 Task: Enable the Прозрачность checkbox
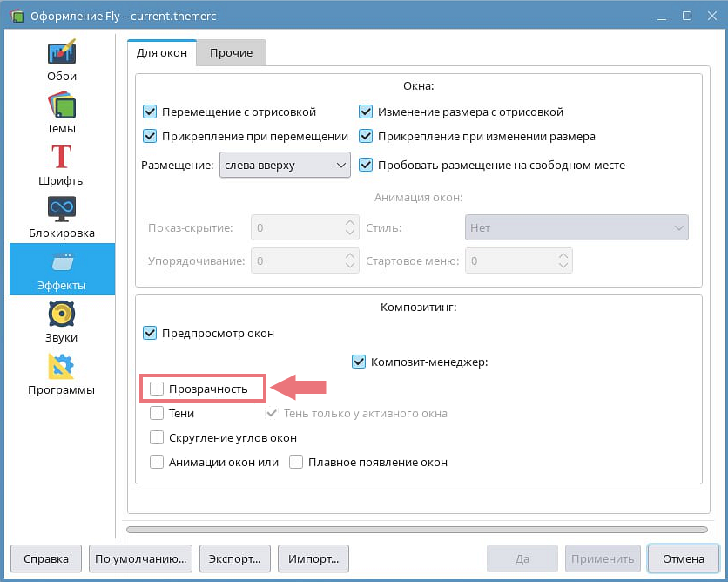(x=157, y=389)
